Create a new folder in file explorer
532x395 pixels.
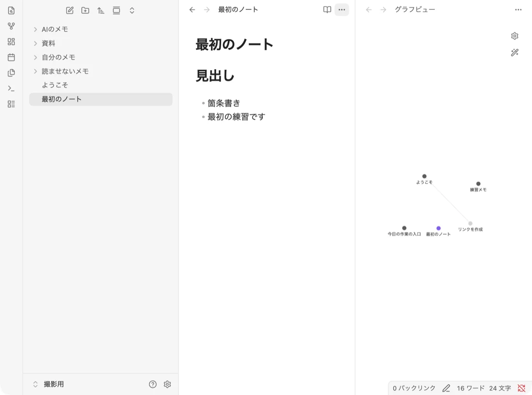[86, 11]
